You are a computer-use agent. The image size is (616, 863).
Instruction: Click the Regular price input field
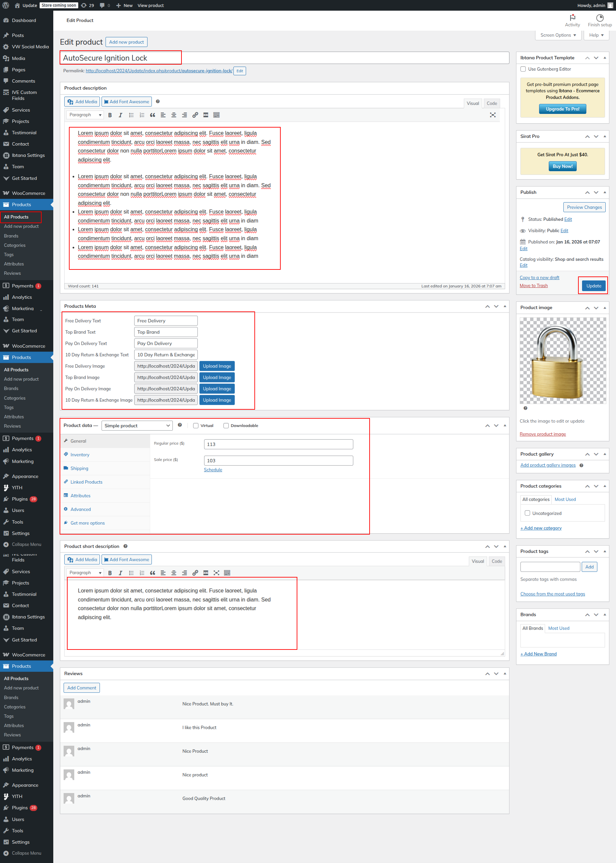click(x=278, y=444)
